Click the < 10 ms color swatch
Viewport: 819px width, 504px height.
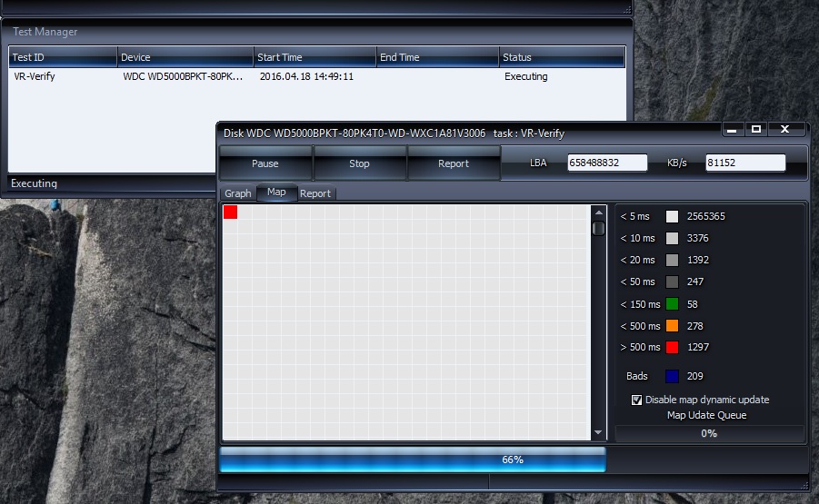click(673, 239)
